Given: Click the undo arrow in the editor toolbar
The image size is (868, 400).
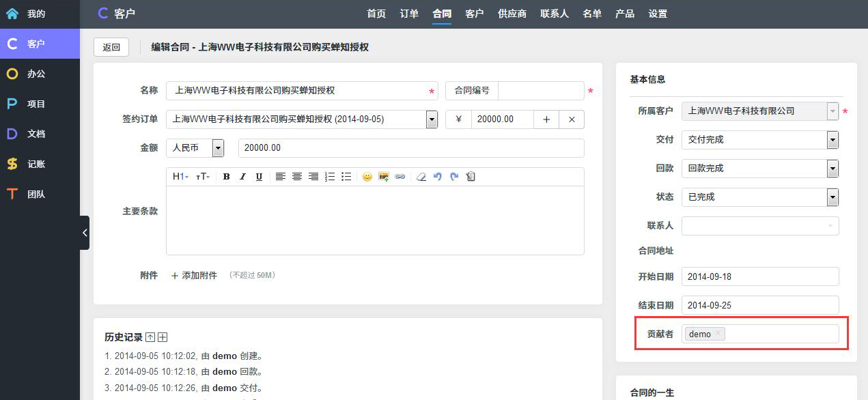Looking at the screenshot, I should click(x=438, y=177).
